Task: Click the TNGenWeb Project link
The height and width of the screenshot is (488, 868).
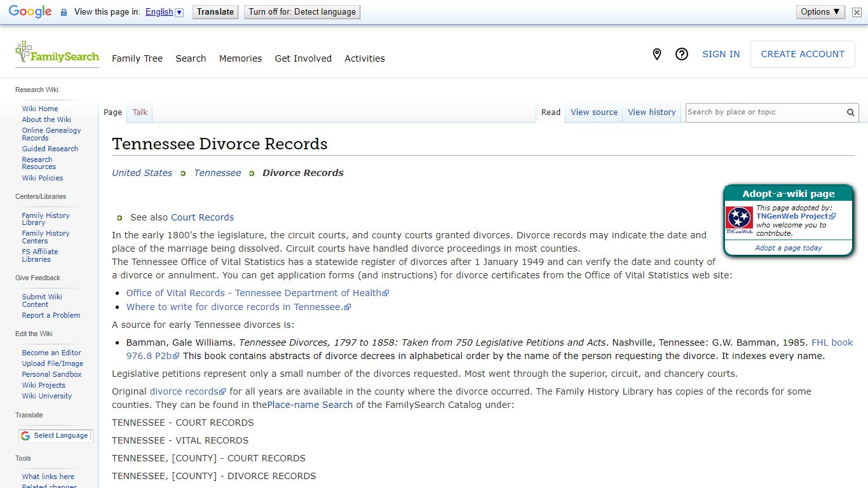Action: 796,216
